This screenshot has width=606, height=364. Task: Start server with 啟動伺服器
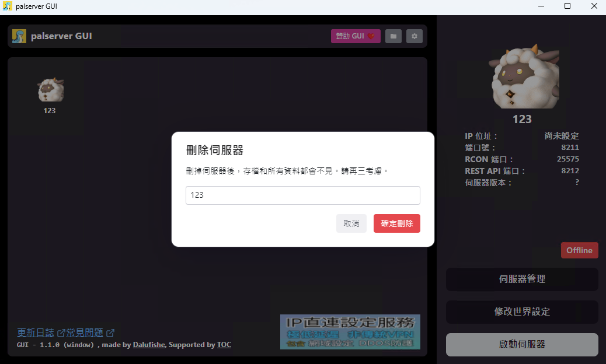522,344
